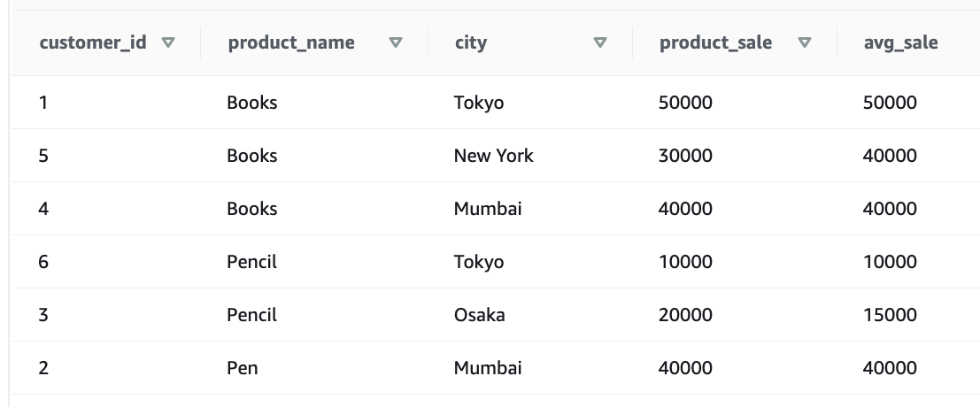Select customer_id 2 cell
The height and width of the screenshot is (407, 980).
[43, 368]
